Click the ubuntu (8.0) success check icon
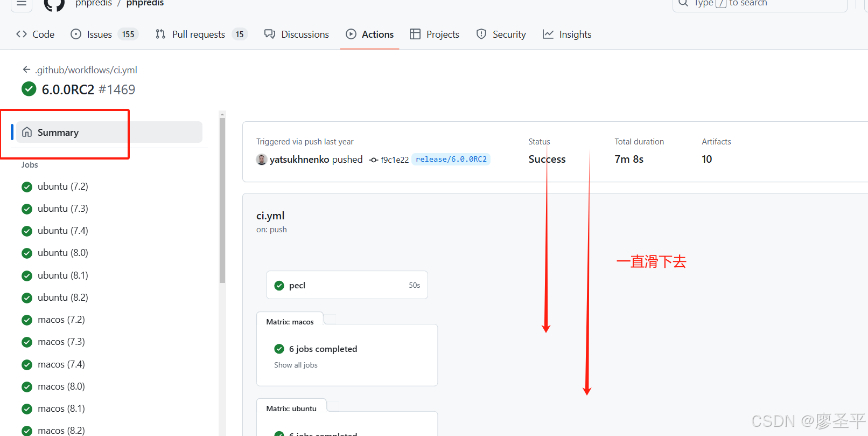Viewport: 868px width, 436px height. click(27, 253)
